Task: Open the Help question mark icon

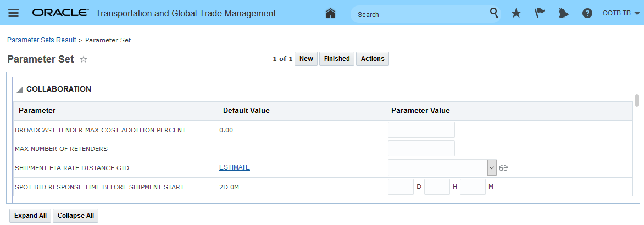Action: coord(587,13)
